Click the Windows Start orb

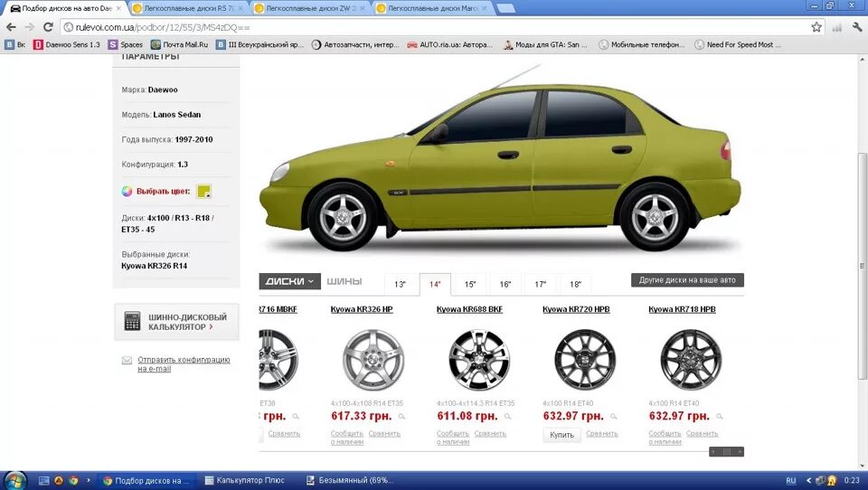click(x=15, y=480)
